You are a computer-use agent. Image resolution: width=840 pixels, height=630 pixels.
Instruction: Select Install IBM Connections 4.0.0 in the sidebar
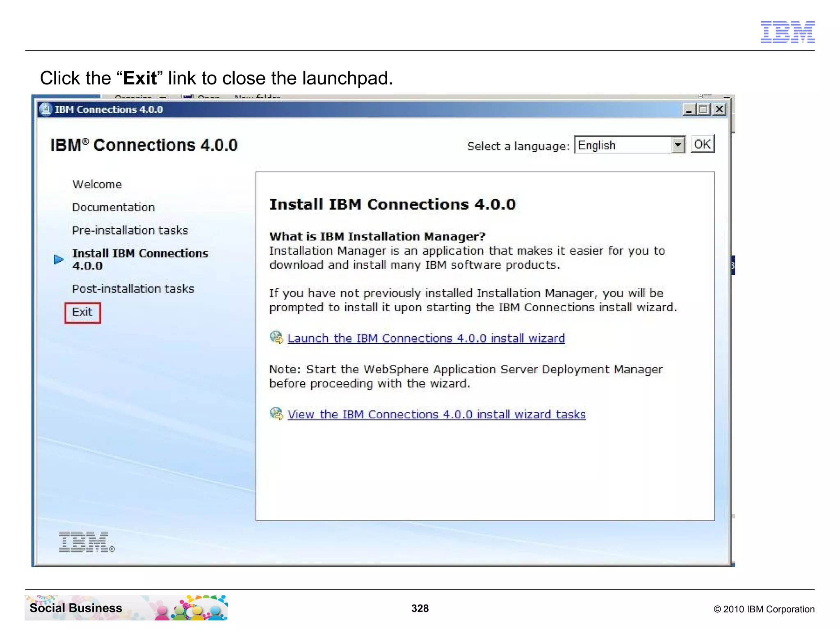140,259
